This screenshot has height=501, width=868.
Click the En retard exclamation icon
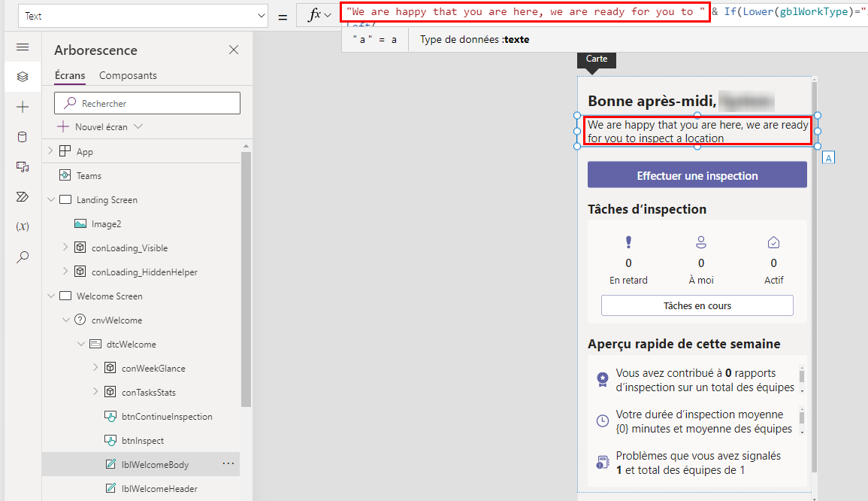pos(628,242)
